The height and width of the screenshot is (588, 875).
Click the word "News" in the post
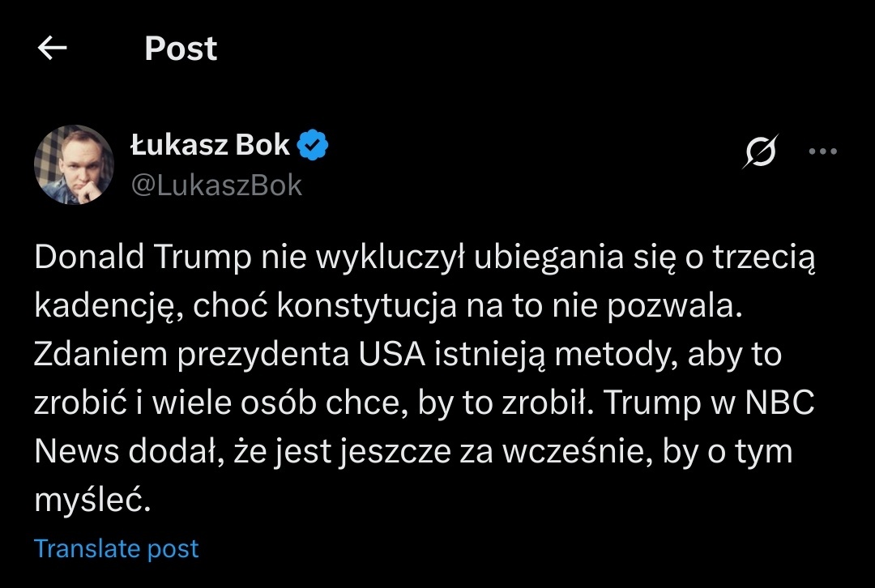coord(77,452)
